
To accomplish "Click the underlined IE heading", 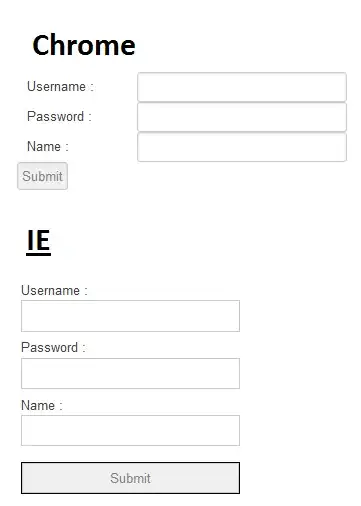I will tap(39, 241).
